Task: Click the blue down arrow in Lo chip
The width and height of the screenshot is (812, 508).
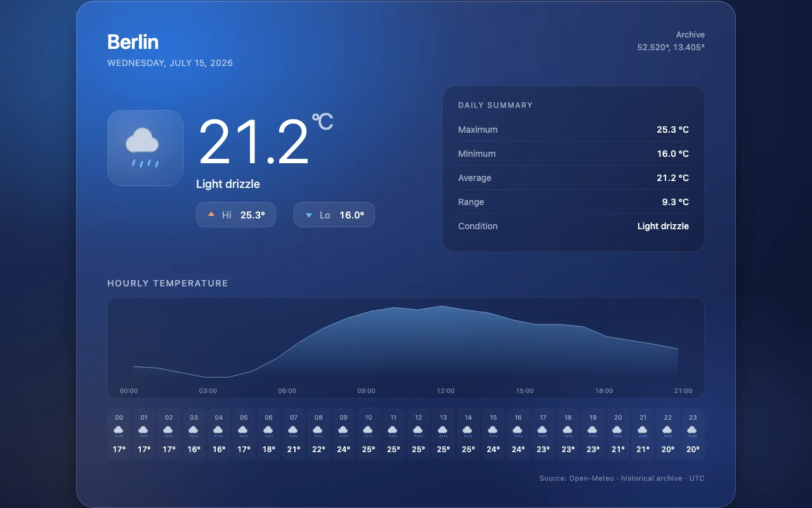Action: (x=309, y=215)
